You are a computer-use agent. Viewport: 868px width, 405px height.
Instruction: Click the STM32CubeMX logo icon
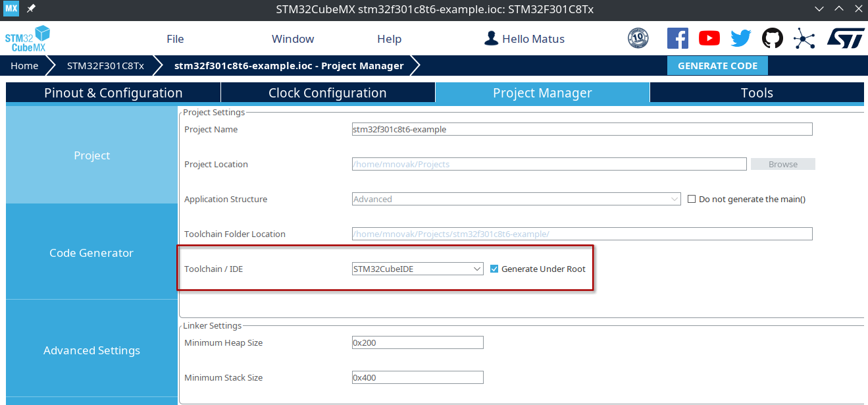pyautogui.click(x=28, y=39)
